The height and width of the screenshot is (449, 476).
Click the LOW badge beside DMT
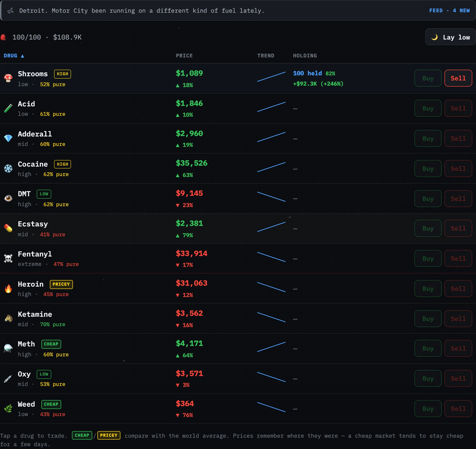(x=44, y=194)
